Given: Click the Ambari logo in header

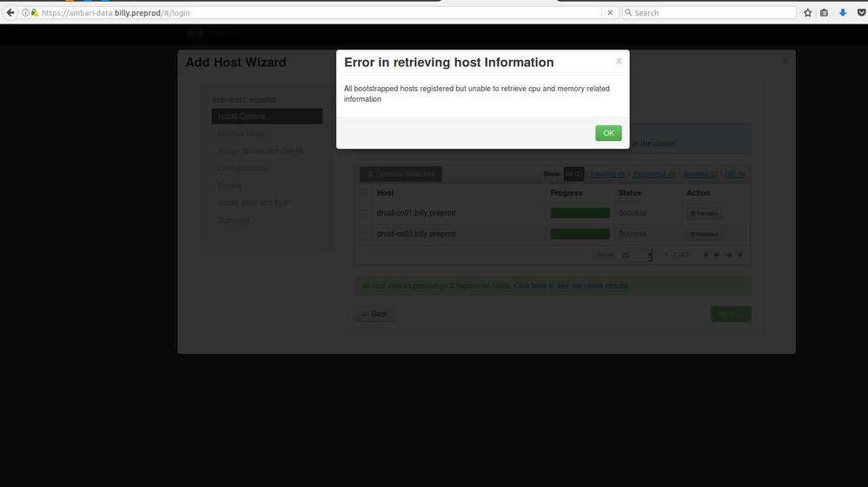Looking at the screenshot, I should click(x=195, y=34).
